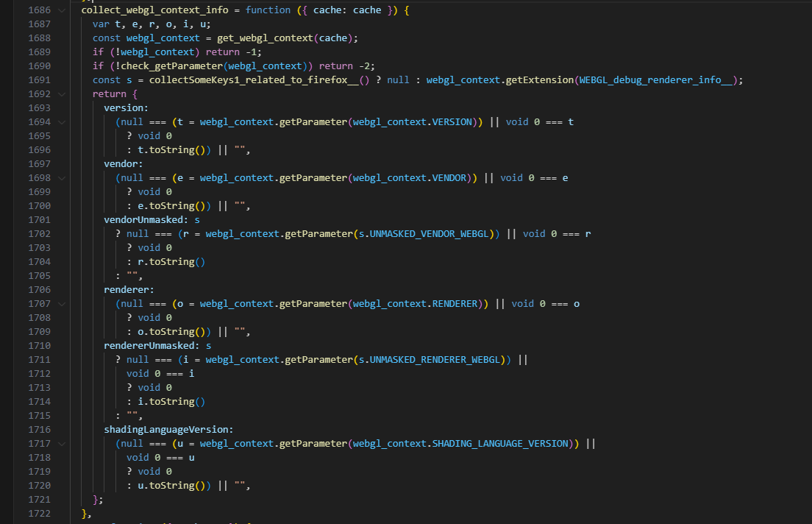
Task: Click the closing '};' on line 1721
Action: tap(98, 500)
